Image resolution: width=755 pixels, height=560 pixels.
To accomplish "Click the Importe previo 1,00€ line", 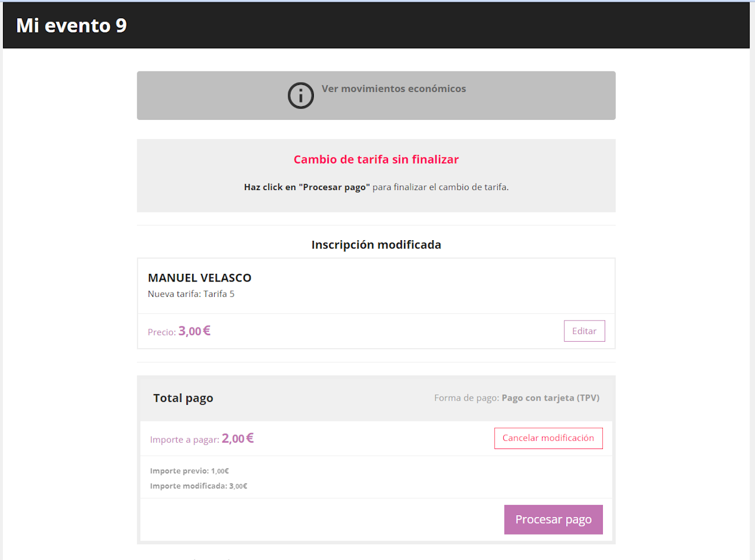I will click(189, 471).
